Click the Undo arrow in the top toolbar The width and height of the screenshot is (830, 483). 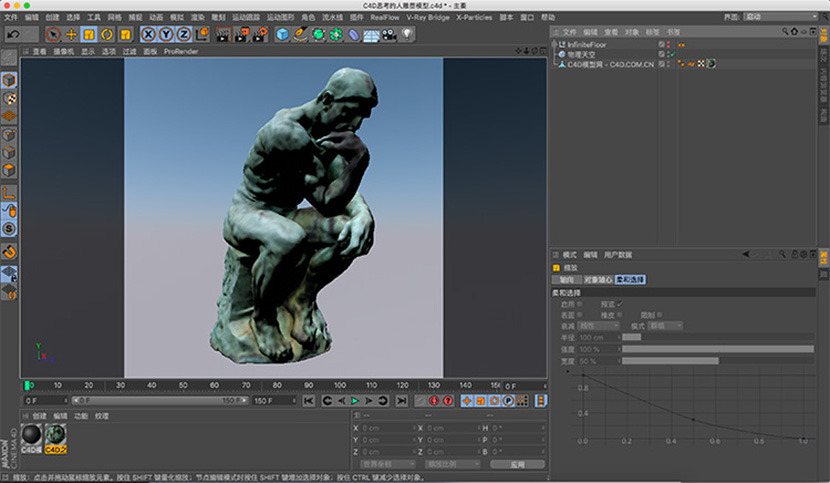click(x=14, y=34)
